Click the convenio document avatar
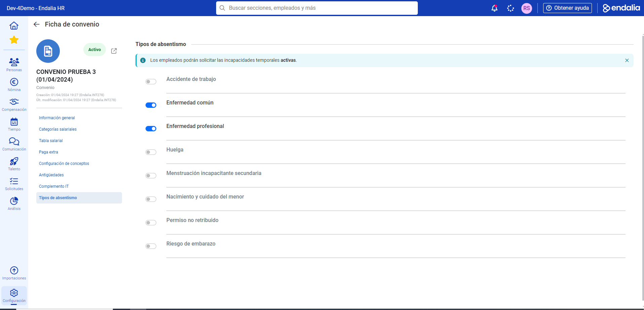Screen dimensions: 644x310 (48, 51)
